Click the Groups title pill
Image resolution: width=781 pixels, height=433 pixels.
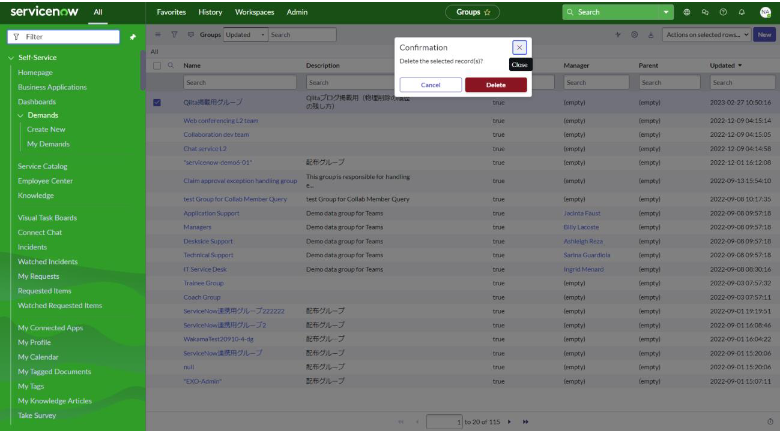472,12
